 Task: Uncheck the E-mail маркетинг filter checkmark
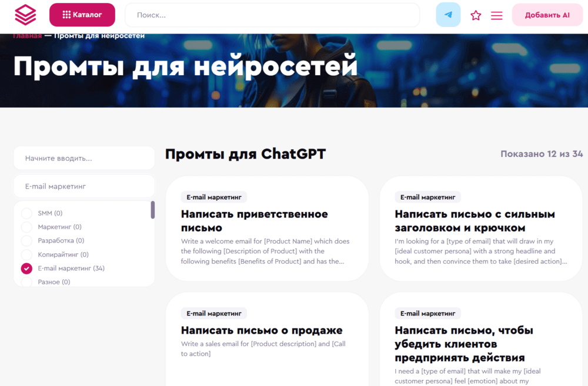(x=26, y=268)
